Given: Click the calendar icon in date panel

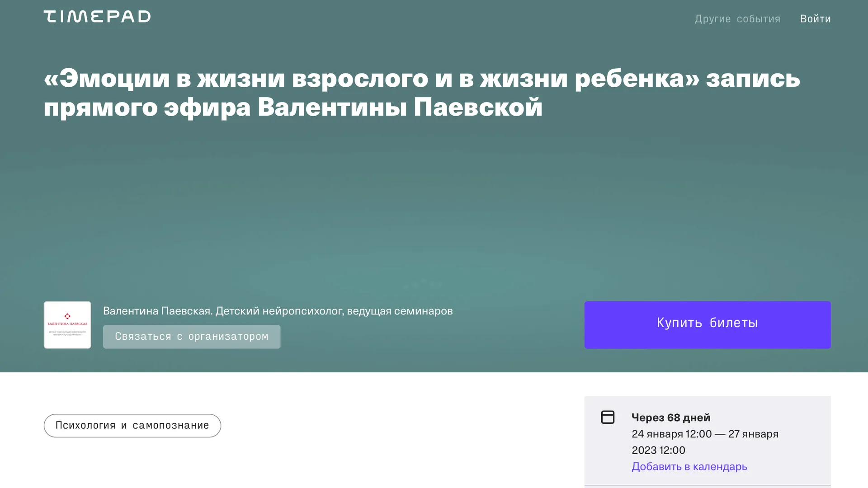Looking at the screenshot, I should (x=608, y=417).
